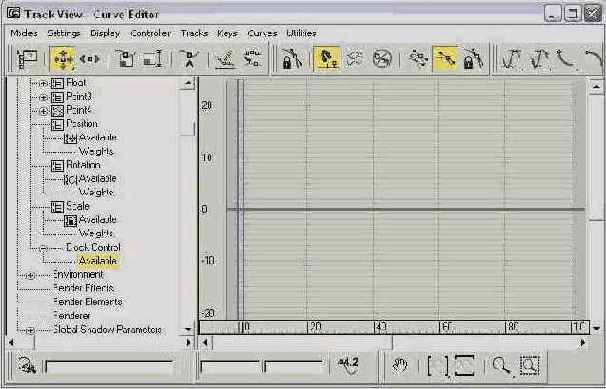
Task: Click Zoom Horizontal Extents icon
Action: coord(437,365)
